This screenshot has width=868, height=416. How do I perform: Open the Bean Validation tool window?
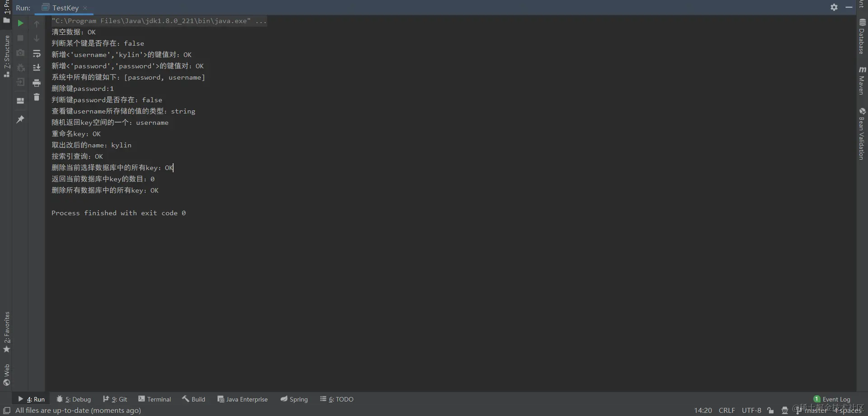(862, 133)
